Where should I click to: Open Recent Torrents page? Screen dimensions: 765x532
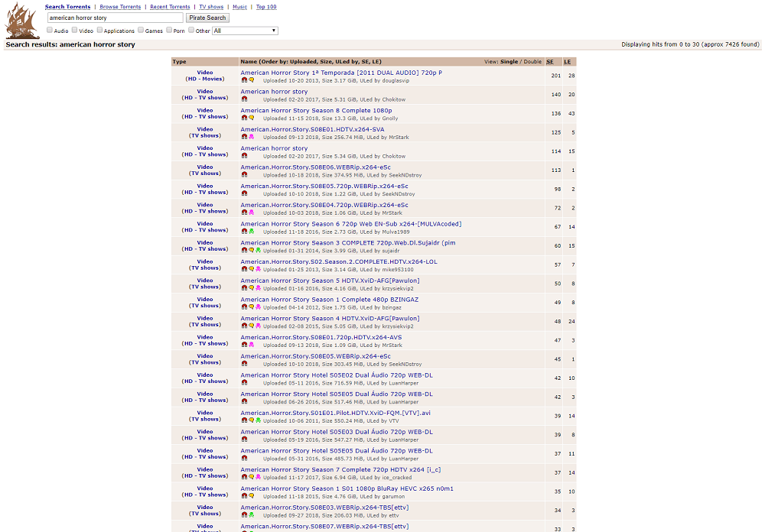170,7
